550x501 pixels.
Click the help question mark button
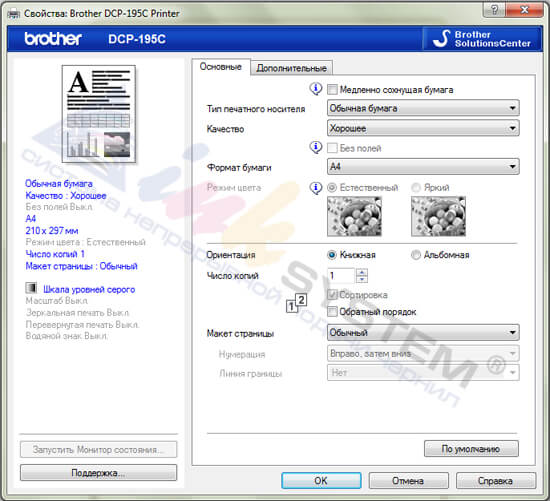pyautogui.click(x=494, y=9)
